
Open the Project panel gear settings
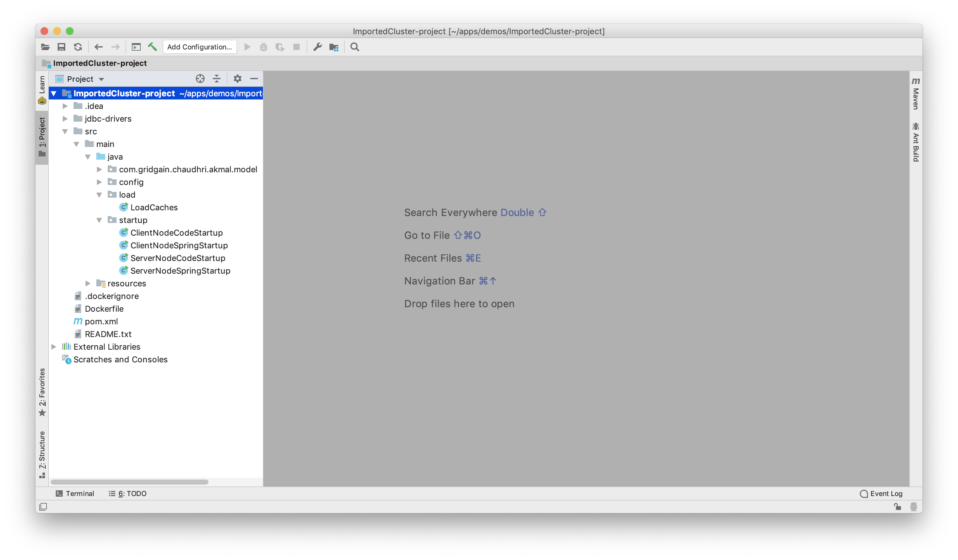pos(237,79)
